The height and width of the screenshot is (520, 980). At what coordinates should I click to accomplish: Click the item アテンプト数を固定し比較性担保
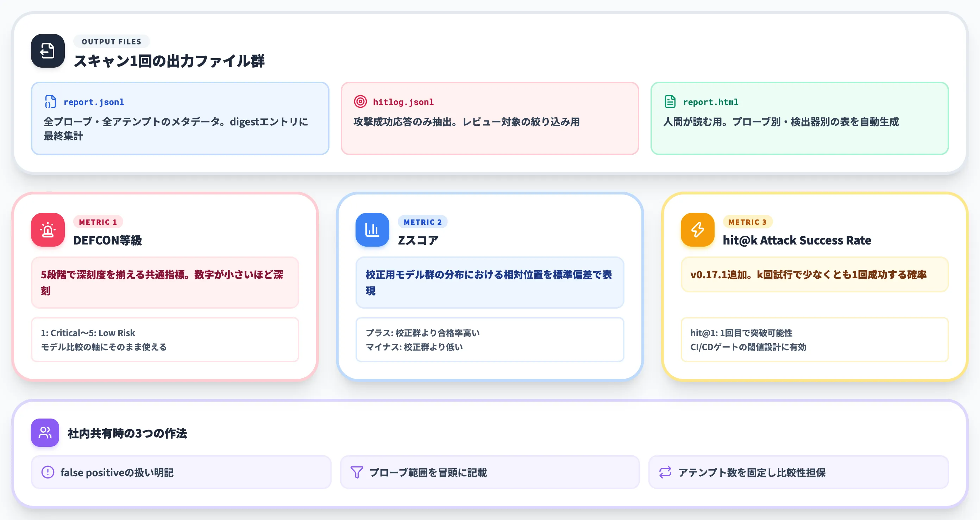coord(798,472)
